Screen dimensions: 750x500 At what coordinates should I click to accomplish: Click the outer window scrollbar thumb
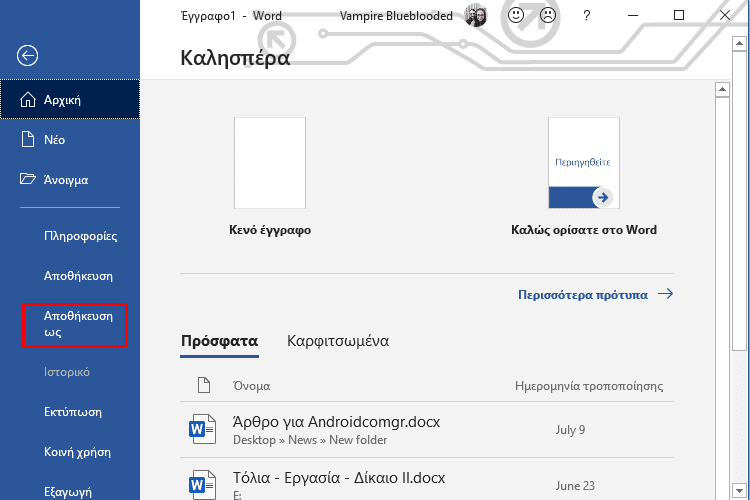[x=739, y=203]
